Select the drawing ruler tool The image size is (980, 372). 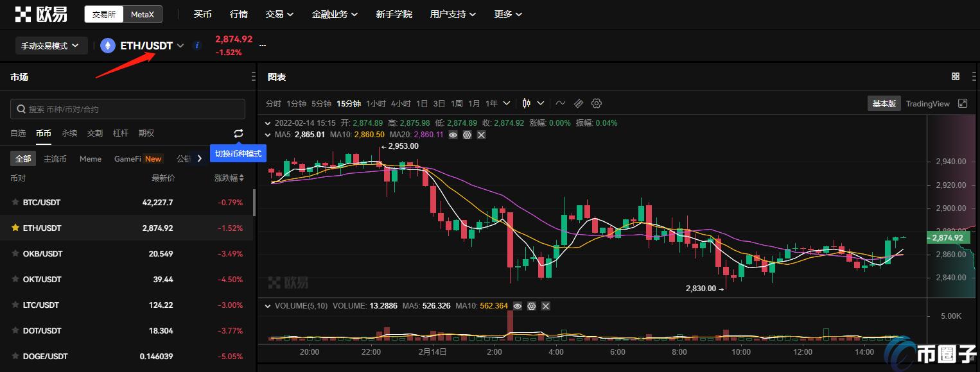pyautogui.click(x=579, y=103)
